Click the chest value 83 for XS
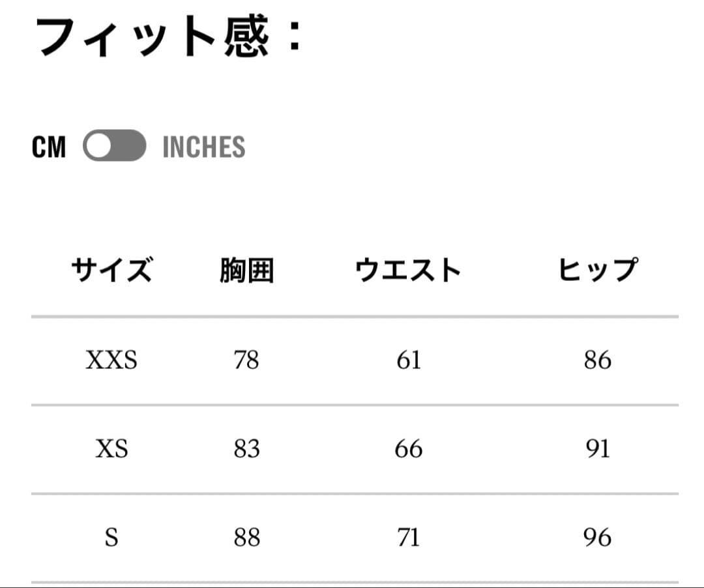The image size is (704, 588). [246, 448]
